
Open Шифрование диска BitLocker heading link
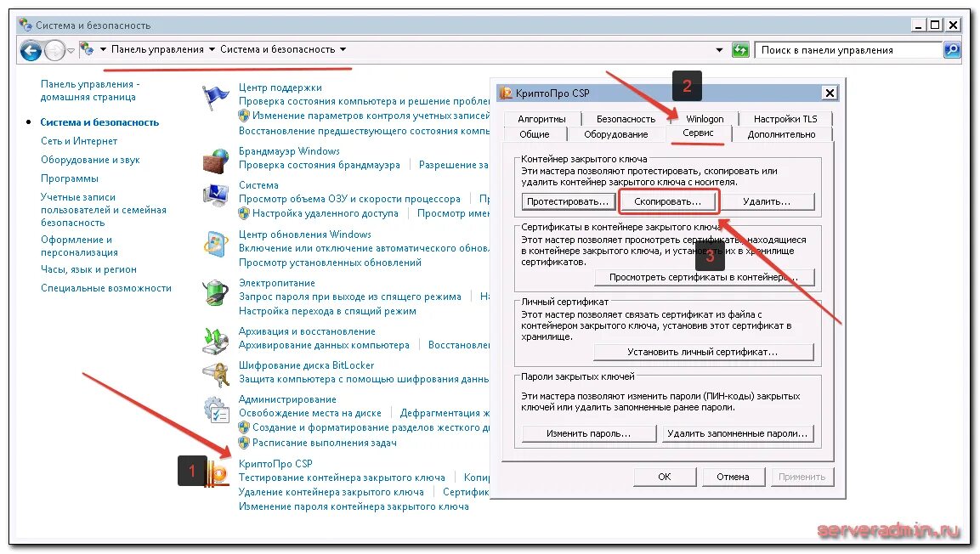coord(306,366)
